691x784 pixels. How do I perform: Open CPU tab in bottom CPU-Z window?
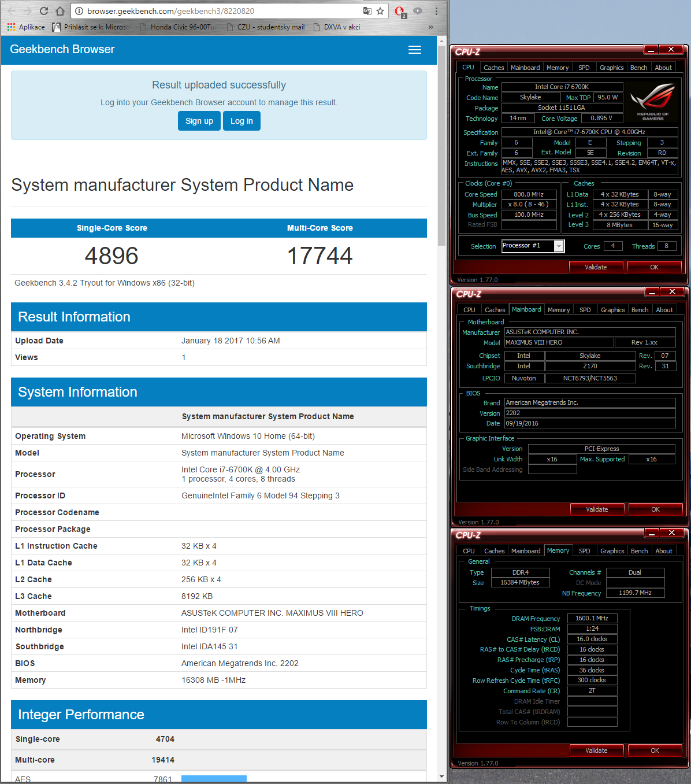point(469,551)
